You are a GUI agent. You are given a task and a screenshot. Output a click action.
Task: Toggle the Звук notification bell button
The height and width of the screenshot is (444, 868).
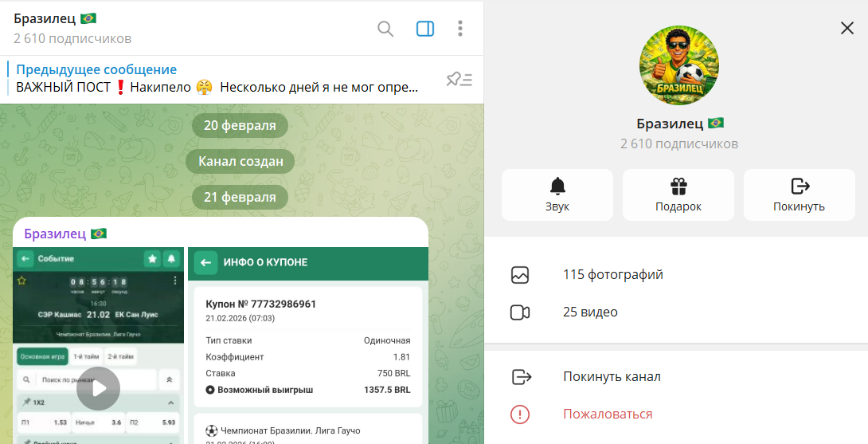point(557,194)
